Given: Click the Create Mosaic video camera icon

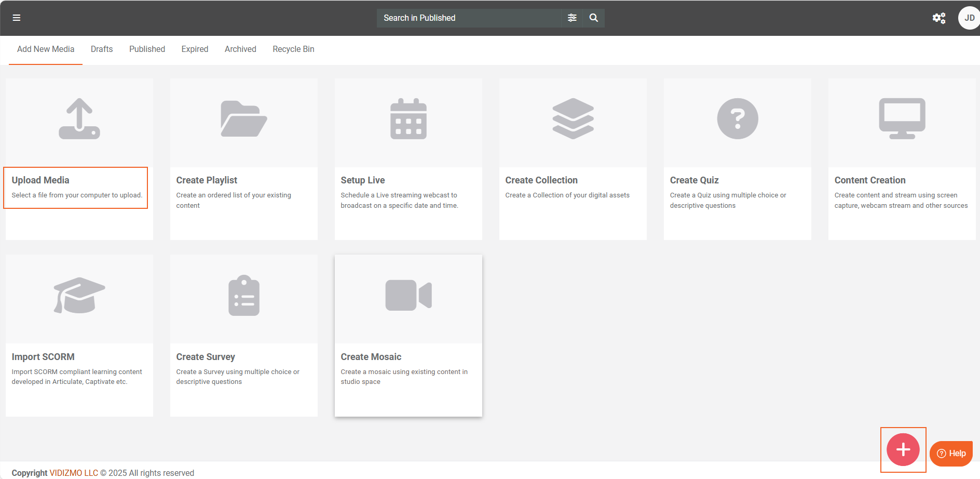Looking at the screenshot, I should (408, 295).
